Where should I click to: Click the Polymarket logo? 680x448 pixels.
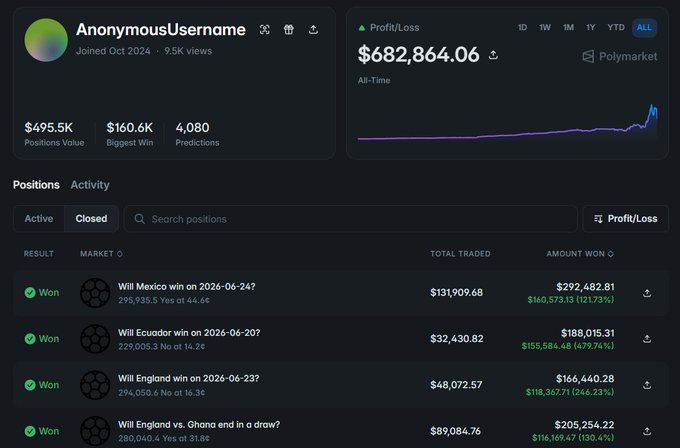click(x=620, y=56)
